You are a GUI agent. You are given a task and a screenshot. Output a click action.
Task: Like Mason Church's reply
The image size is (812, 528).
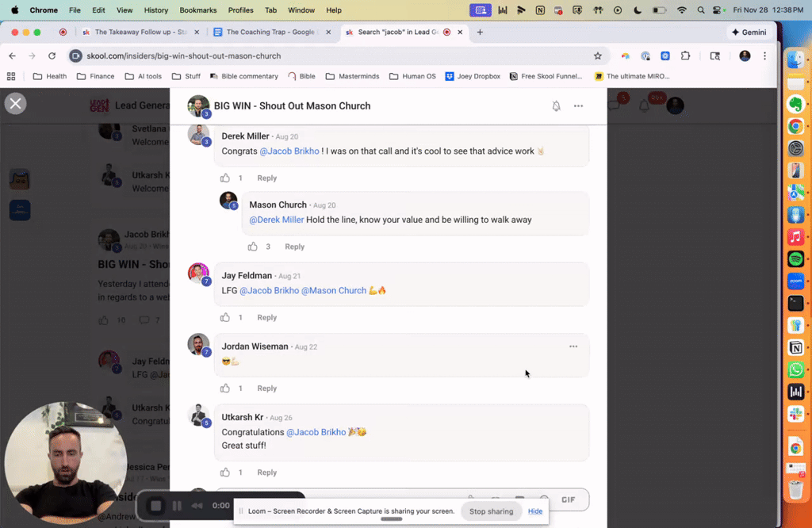252,247
